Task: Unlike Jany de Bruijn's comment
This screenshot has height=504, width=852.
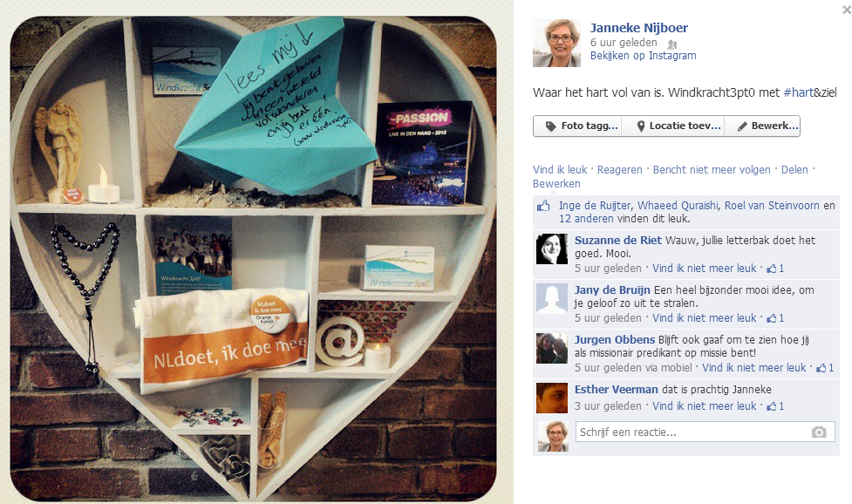Action: pyautogui.click(x=705, y=318)
